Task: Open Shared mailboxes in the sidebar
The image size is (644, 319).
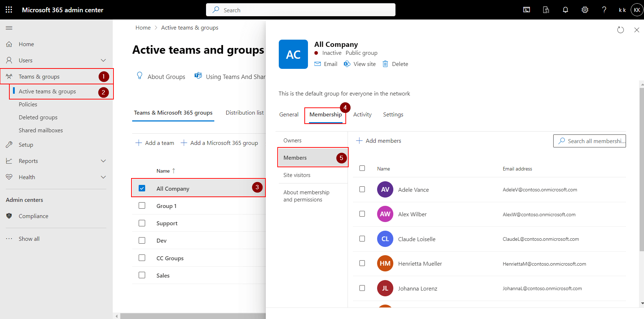Action: point(41,130)
